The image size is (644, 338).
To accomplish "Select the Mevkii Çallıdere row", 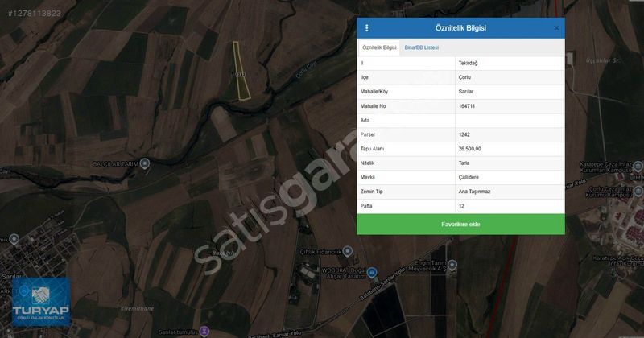I will [x=460, y=177].
